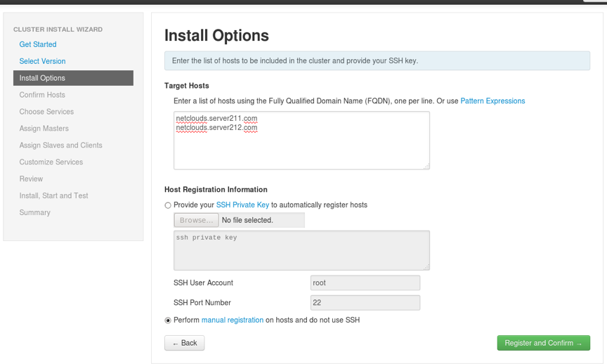
Task: Click inside the Target Hosts text area
Action: pyautogui.click(x=301, y=140)
